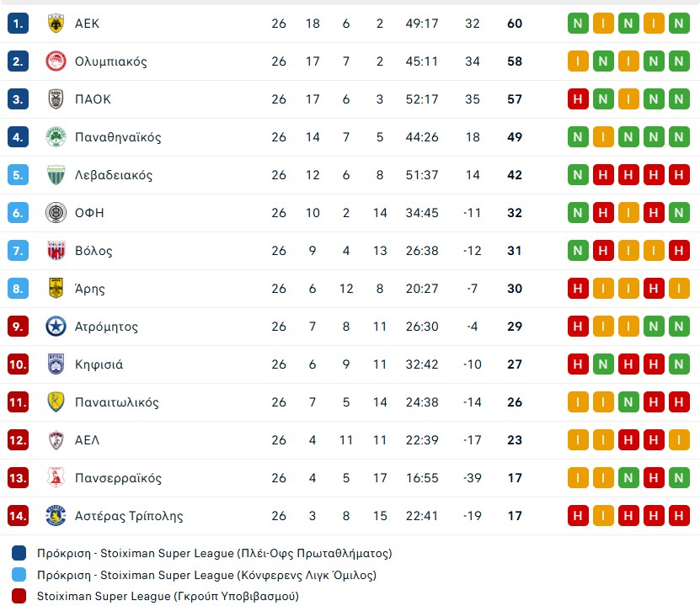700x606 pixels.
Task: Select the Αστέρας Τρίπολης club badge
Action: [x=56, y=516]
